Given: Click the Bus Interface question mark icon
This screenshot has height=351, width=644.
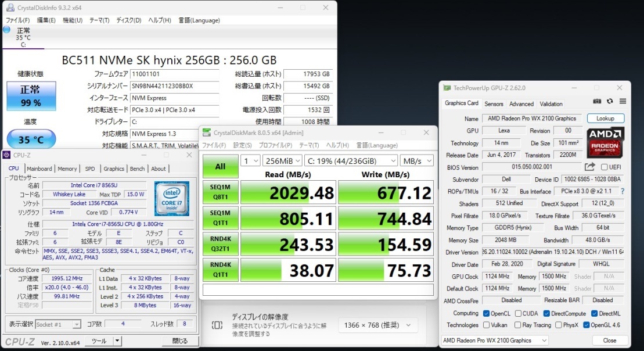Looking at the screenshot, I should [x=623, y=191].
